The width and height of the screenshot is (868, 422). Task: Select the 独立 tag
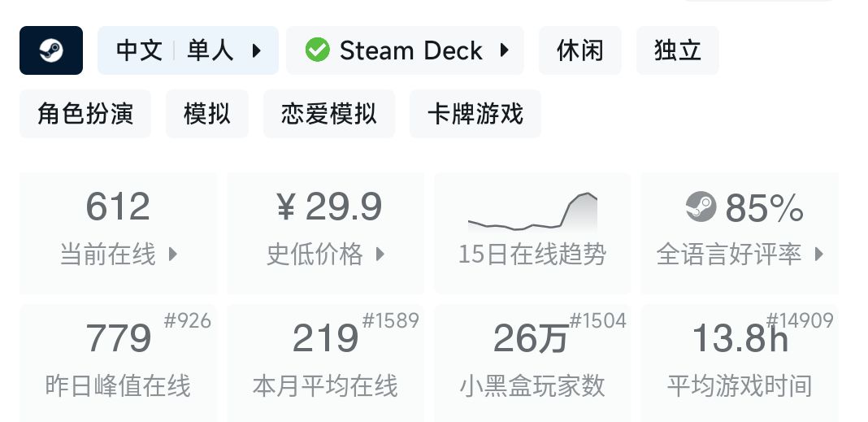[677, 50]
